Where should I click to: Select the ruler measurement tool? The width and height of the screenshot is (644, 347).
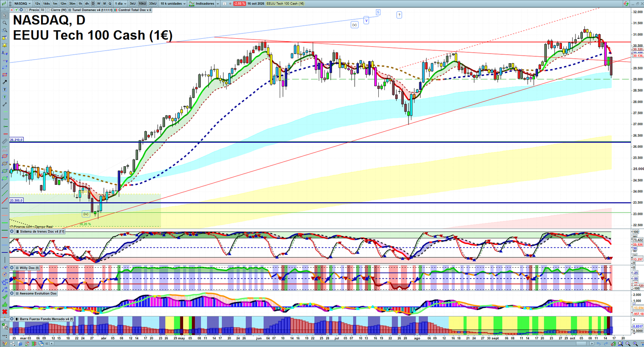[4, 141]
